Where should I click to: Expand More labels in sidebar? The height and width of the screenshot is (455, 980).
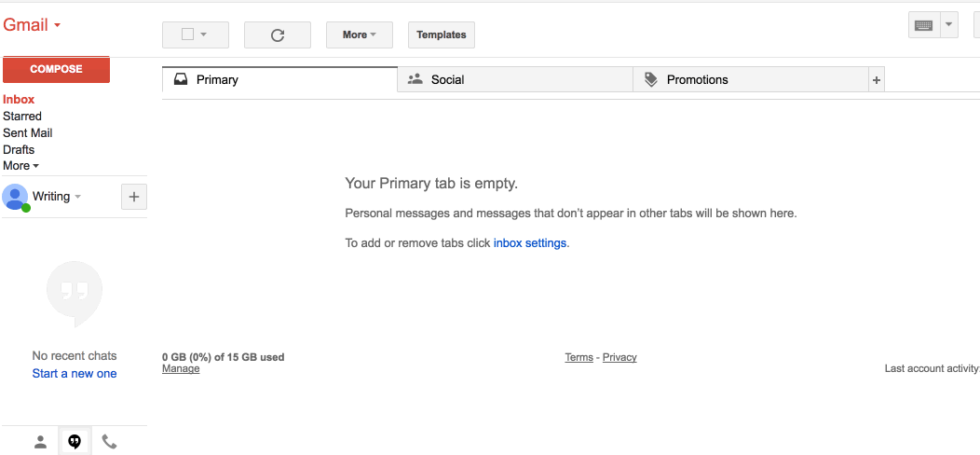[20, 166]
